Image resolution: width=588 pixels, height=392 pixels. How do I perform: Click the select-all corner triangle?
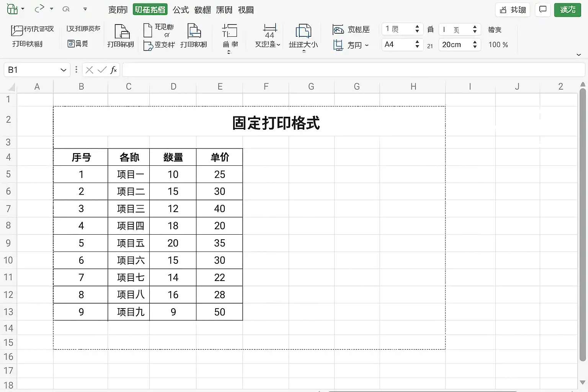pos(11,87)
